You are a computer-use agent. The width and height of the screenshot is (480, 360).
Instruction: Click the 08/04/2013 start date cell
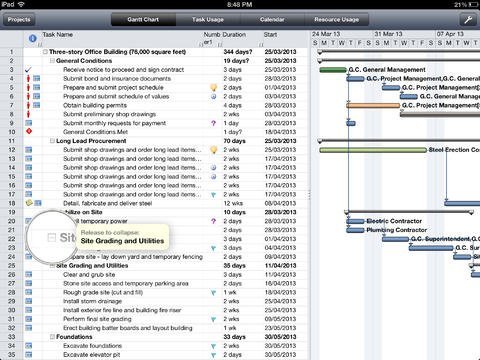[x=280, y=203]
